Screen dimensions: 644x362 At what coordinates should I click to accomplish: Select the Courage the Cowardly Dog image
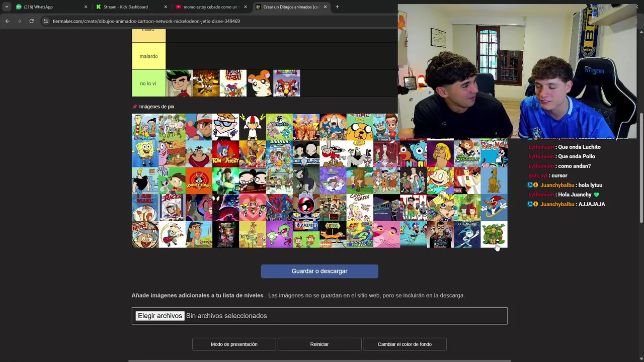pos(172,154)
